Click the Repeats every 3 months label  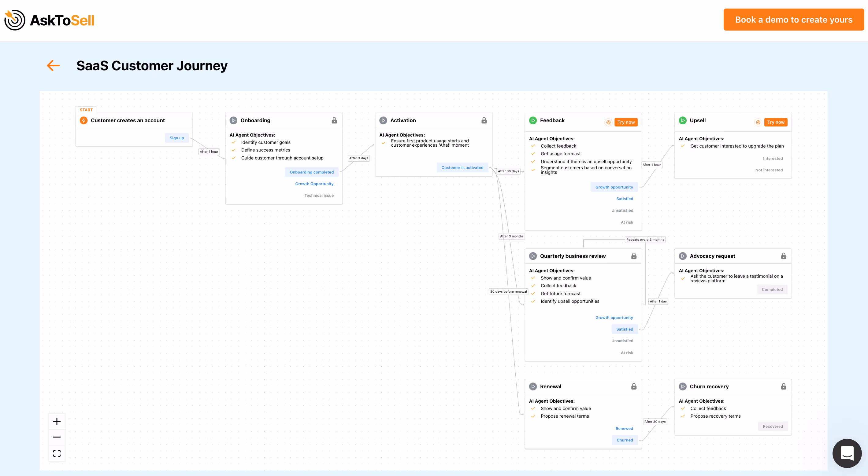click(x=645, y=240)
